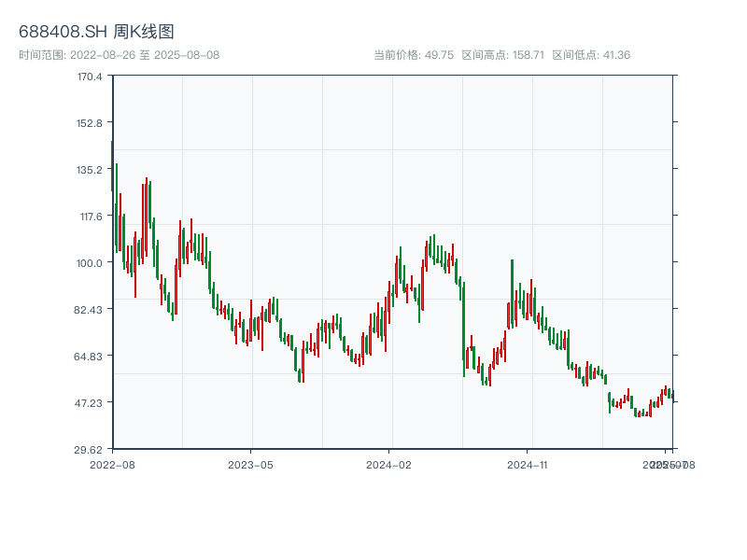Screen dimensions: 747x560
Task: Click y-axis label 64.83
Action: click(88, 357)
